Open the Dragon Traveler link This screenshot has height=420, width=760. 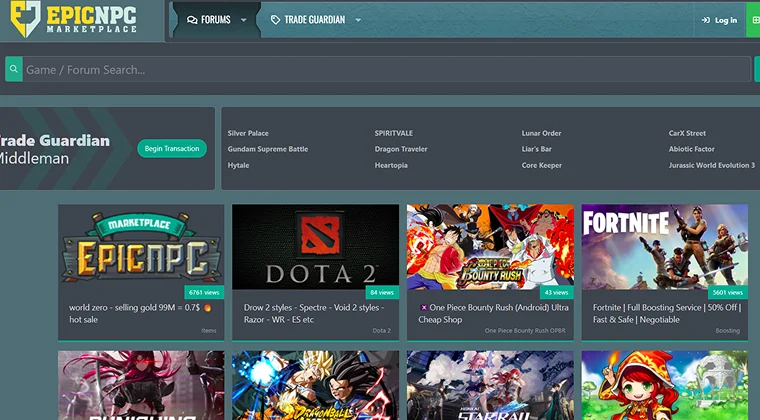click(401, 149)
